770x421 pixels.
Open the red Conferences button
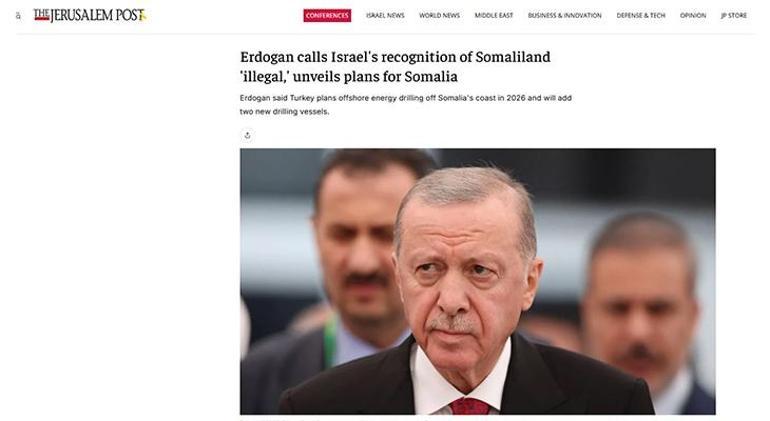point(327,15)
